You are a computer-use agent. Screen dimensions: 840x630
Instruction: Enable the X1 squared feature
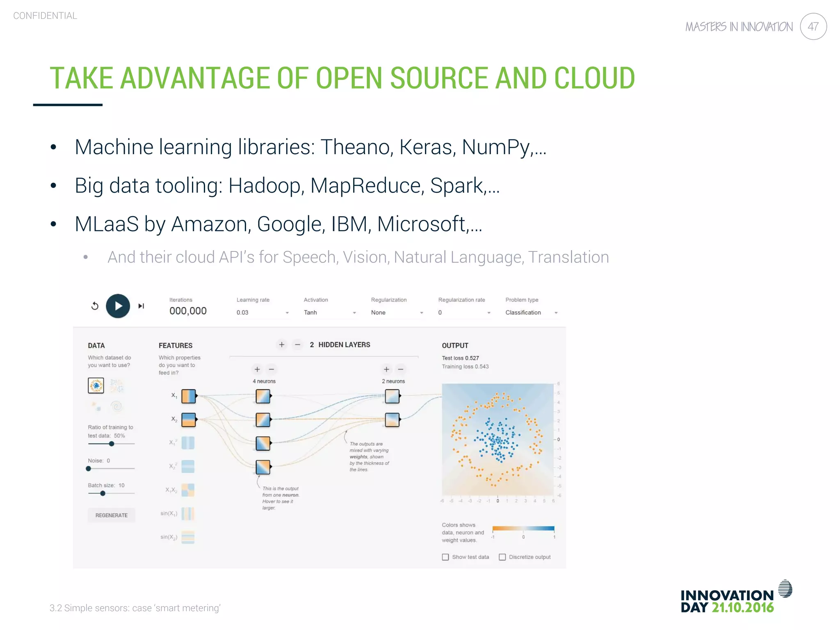point(188,443)
